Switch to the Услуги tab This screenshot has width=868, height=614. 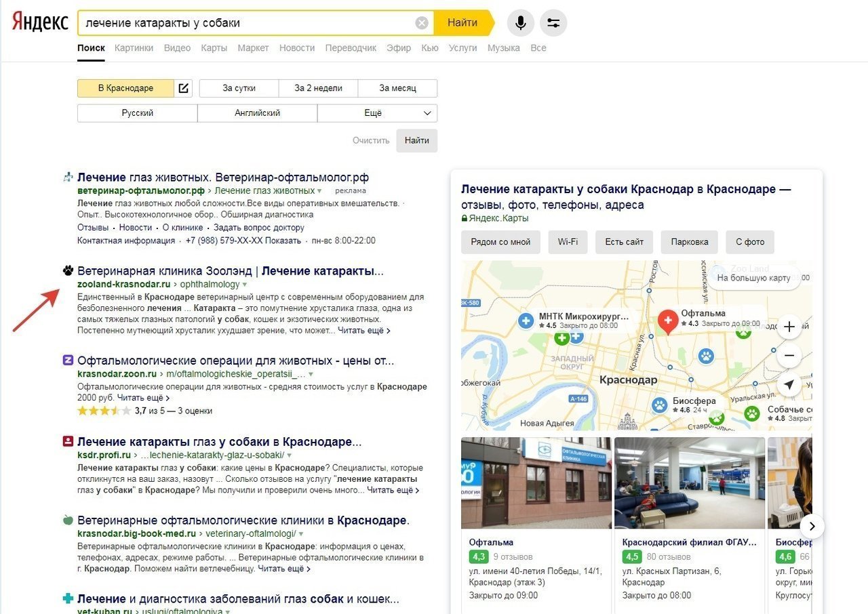pos(462,48)
